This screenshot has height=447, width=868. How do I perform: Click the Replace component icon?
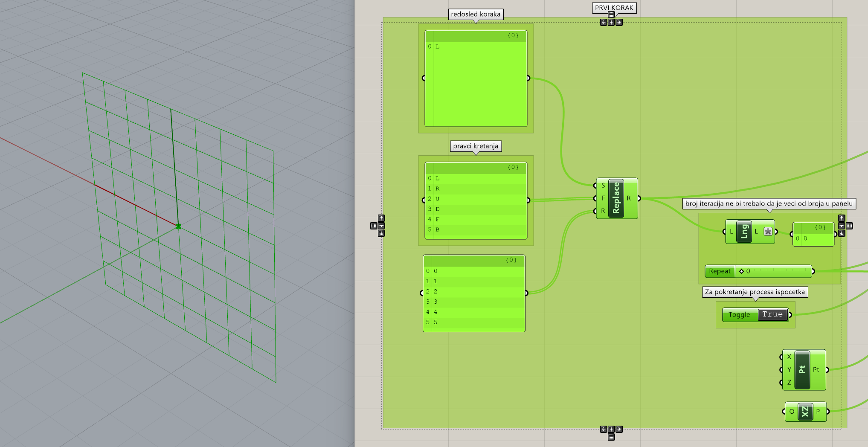coord(616,198)
